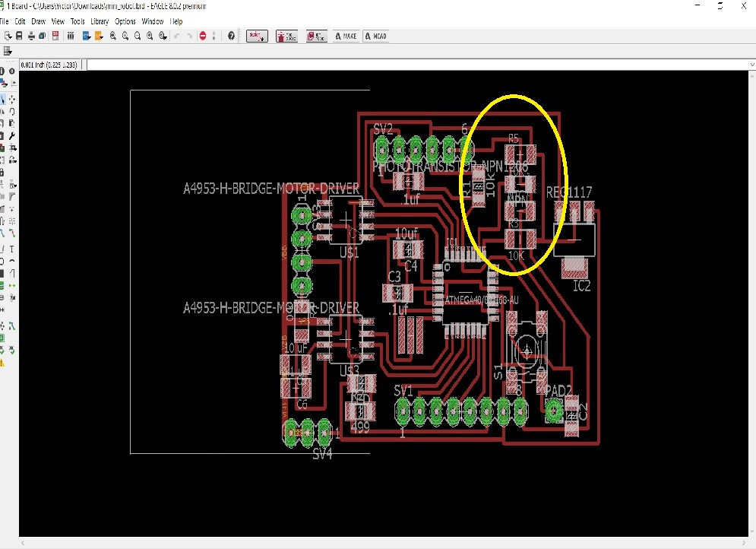756x549 pixels.
Task: Select the Text tool icon
Action: [12, 249]
